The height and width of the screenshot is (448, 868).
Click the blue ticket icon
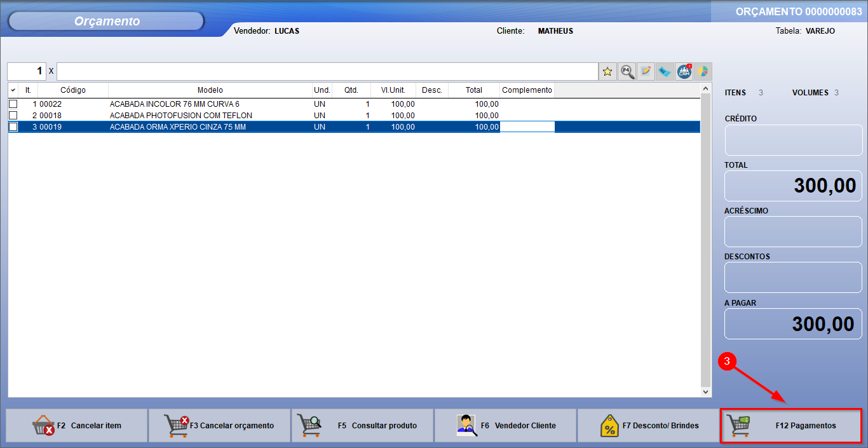[665, 71]
